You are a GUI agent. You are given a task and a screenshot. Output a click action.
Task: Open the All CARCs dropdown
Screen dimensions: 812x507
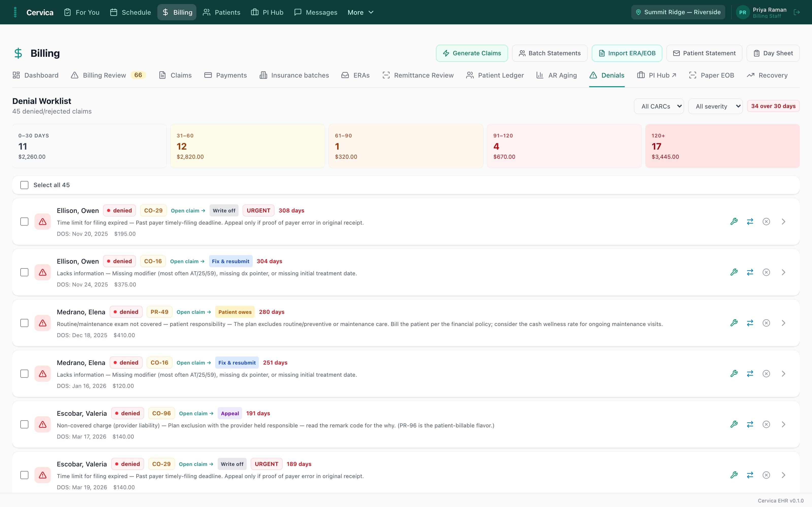659,106
